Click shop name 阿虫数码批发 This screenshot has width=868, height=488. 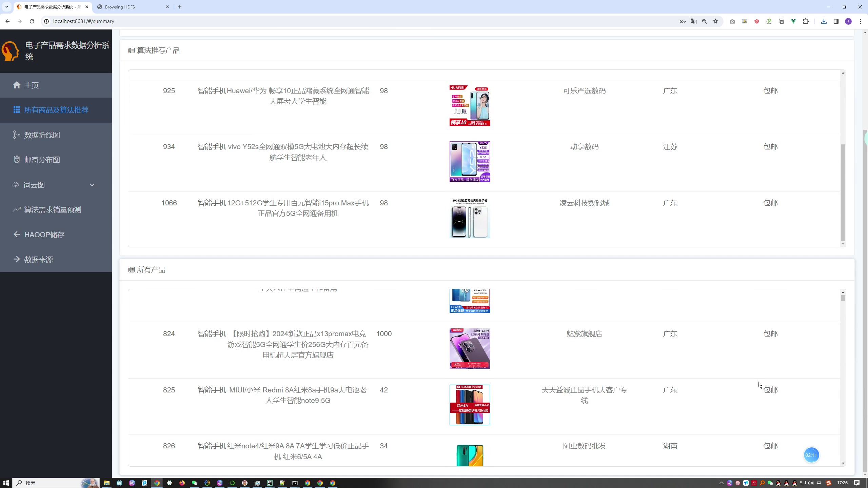coord(584,446)
